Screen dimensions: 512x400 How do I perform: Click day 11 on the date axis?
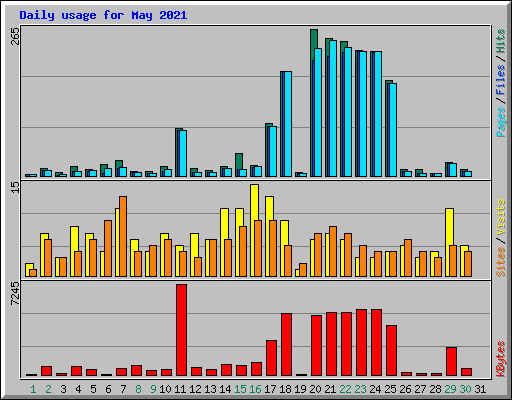[180, 389]
